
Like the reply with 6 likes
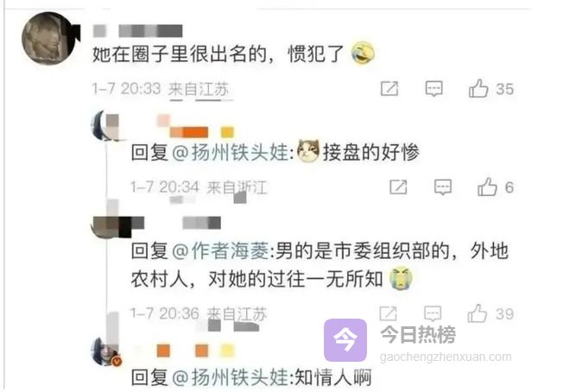tap(487, 187)
